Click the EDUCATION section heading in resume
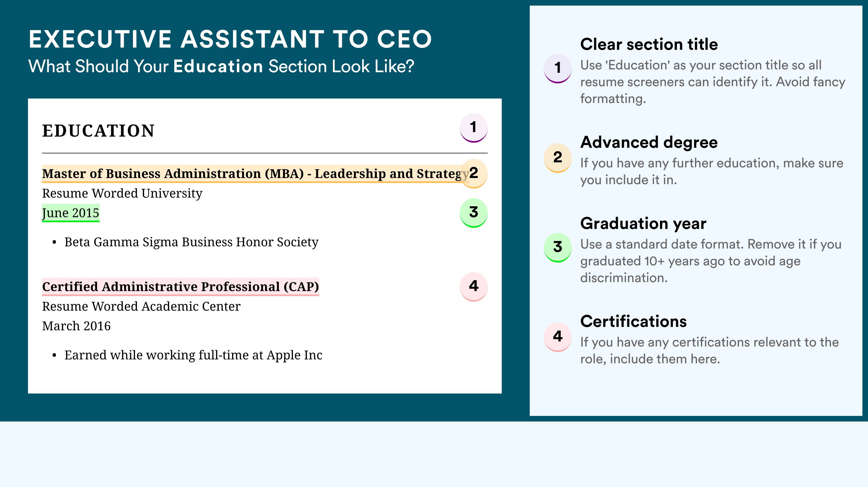 click(98, 131)
